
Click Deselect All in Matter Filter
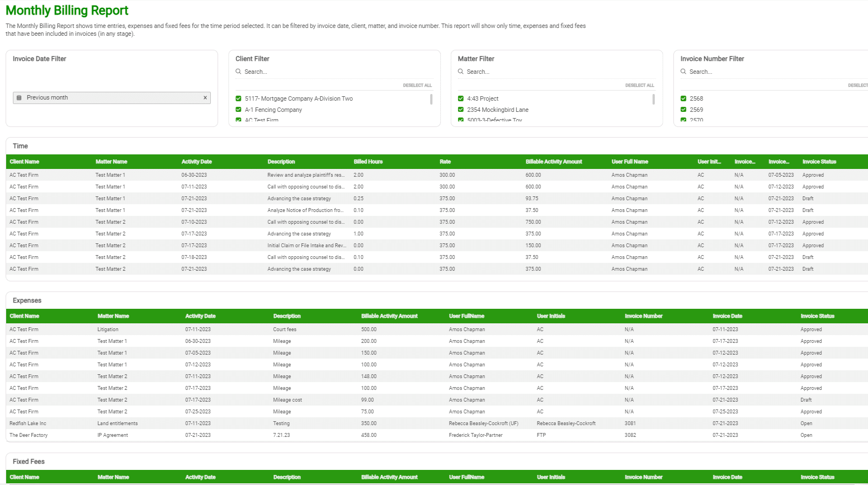click(639, 86)
